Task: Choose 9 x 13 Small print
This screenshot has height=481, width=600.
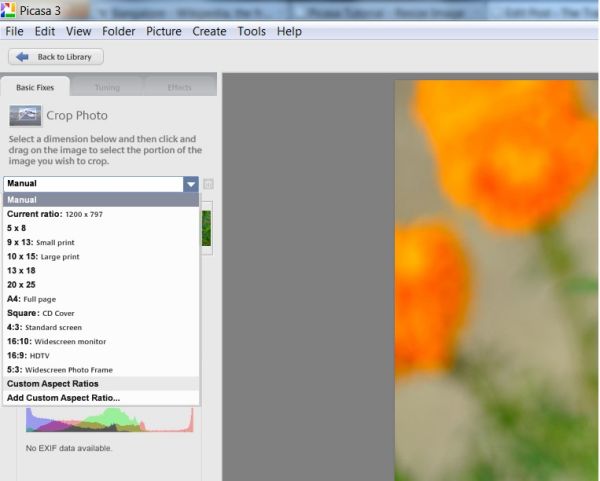Action: (101, 243)
